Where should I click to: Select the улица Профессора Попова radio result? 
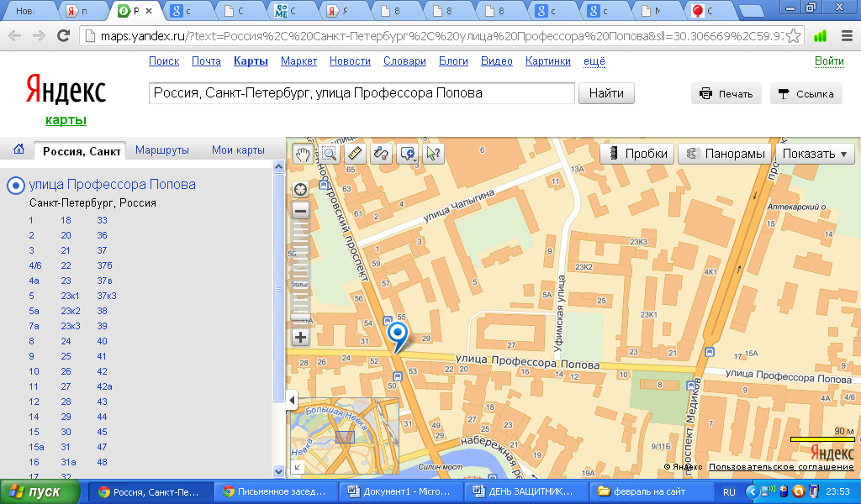pos(15,186)
